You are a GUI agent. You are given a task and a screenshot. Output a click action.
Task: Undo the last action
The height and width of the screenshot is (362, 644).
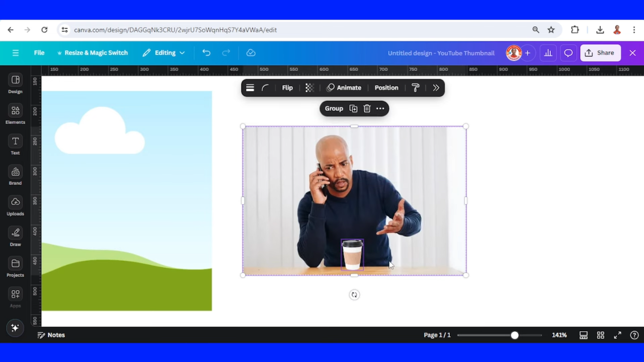tap(206, 52)
